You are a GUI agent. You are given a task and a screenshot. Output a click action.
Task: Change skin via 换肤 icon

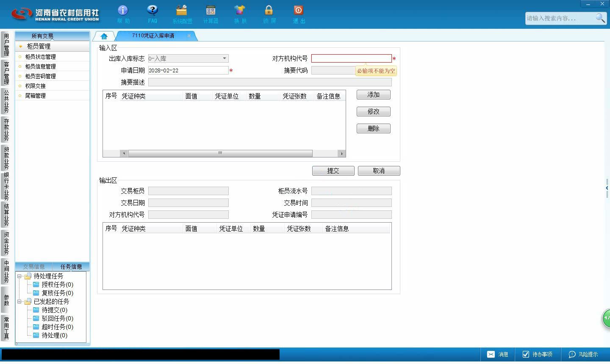pyautogui.click(x=240, y=14)
